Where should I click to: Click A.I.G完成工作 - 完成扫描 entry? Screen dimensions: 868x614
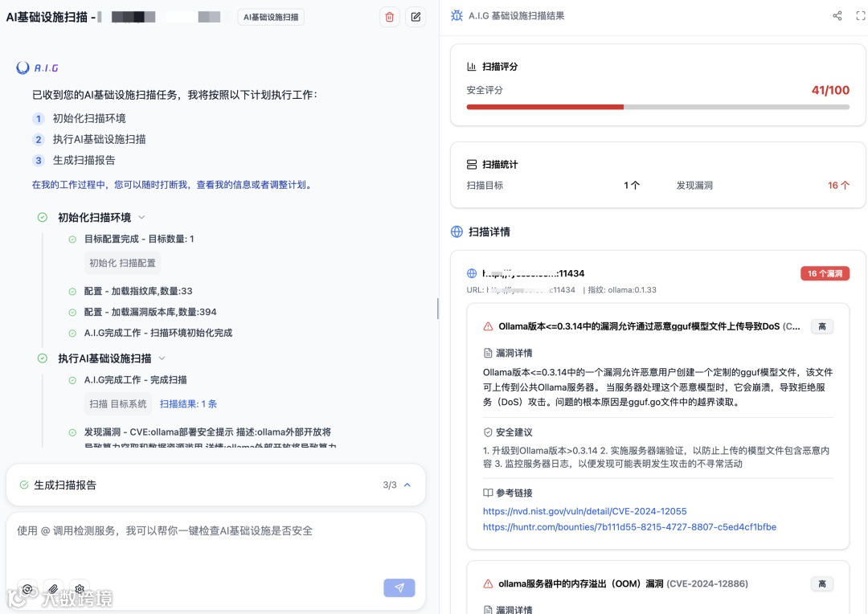pos(136,380)
